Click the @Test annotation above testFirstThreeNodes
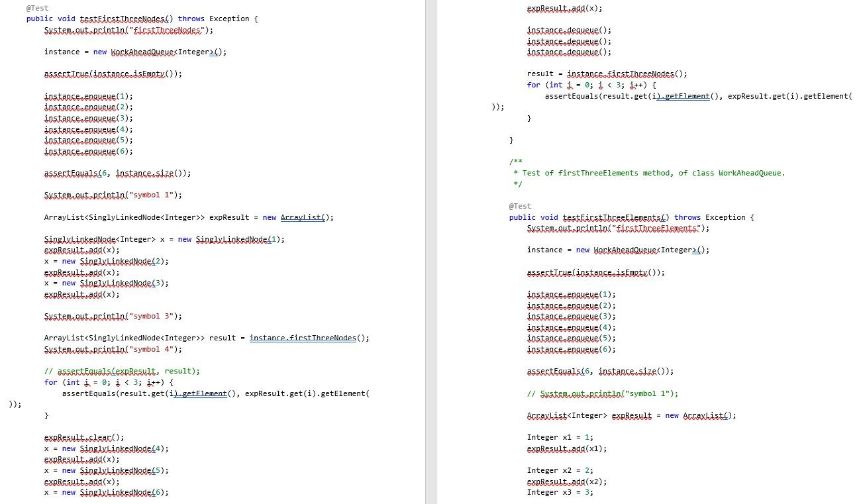 37,8
